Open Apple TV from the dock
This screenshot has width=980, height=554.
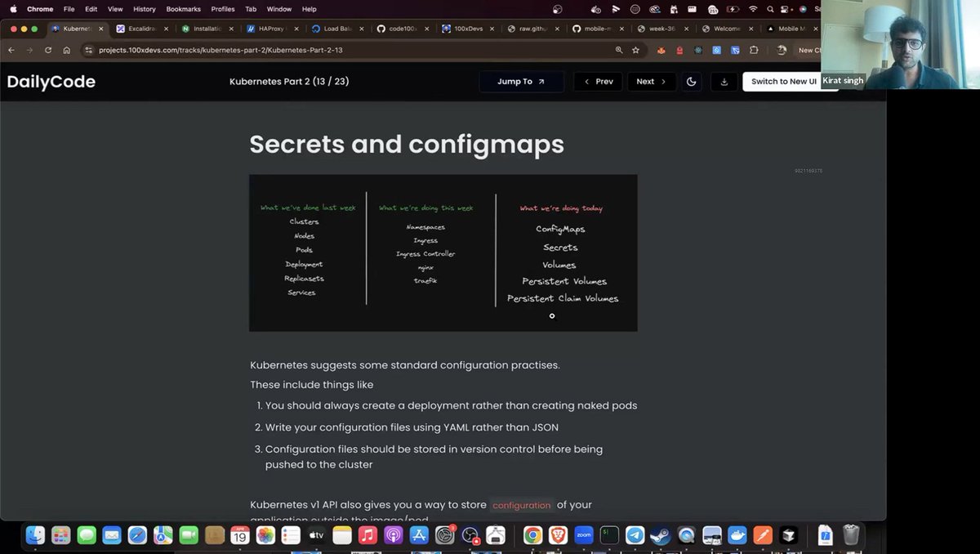316,535
